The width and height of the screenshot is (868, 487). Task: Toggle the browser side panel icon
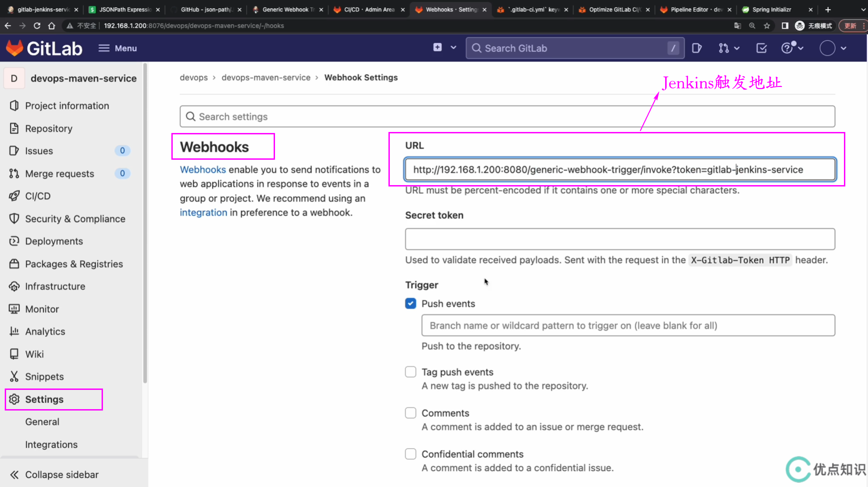(785, 26)
